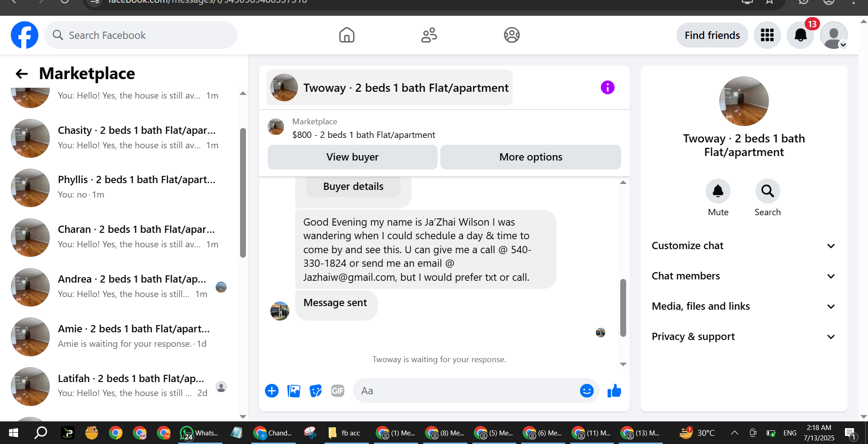Click Search Facebook input field
Screen dimensions: 868x444
(x=141, y=35)
